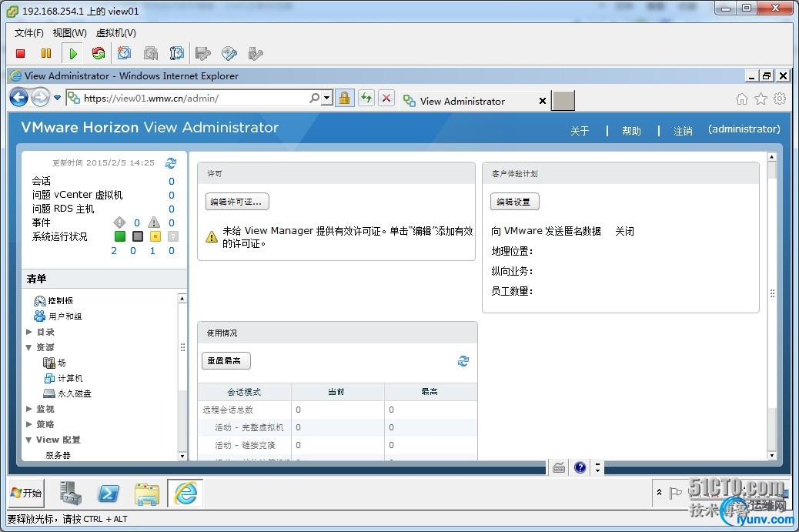Close the View Administrator tab
Image resolution: width=799 pixels, height=532 pixels.
click(x=543, y=101)
